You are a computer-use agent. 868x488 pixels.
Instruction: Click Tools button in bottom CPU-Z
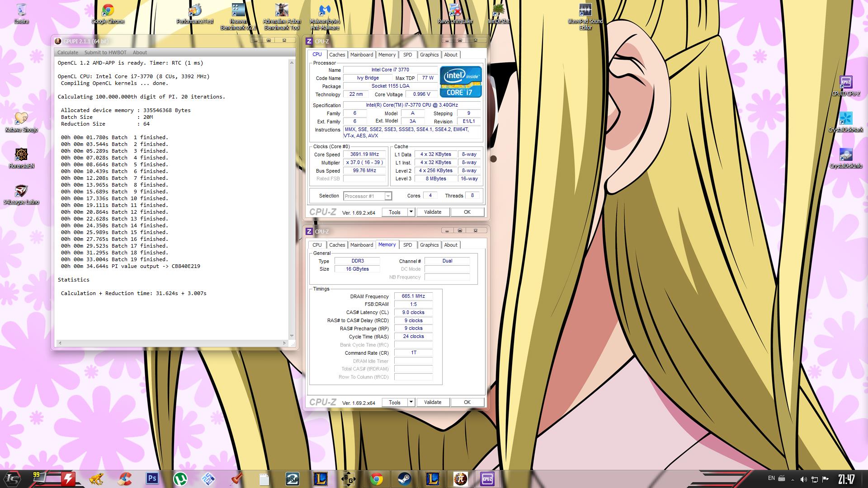tap(395, 402)
